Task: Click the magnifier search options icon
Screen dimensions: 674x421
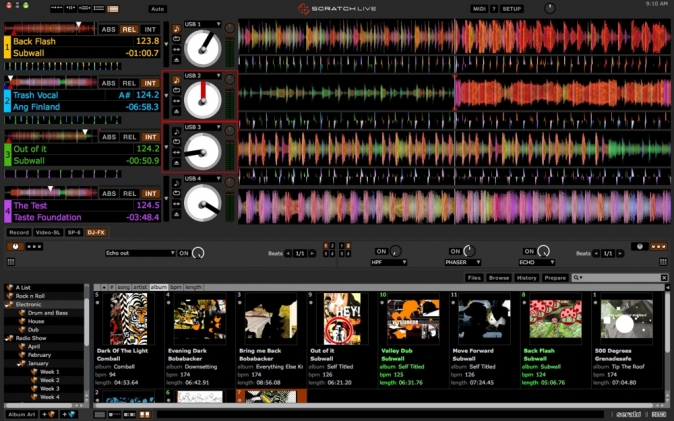Action: click(x=577, y=278)
